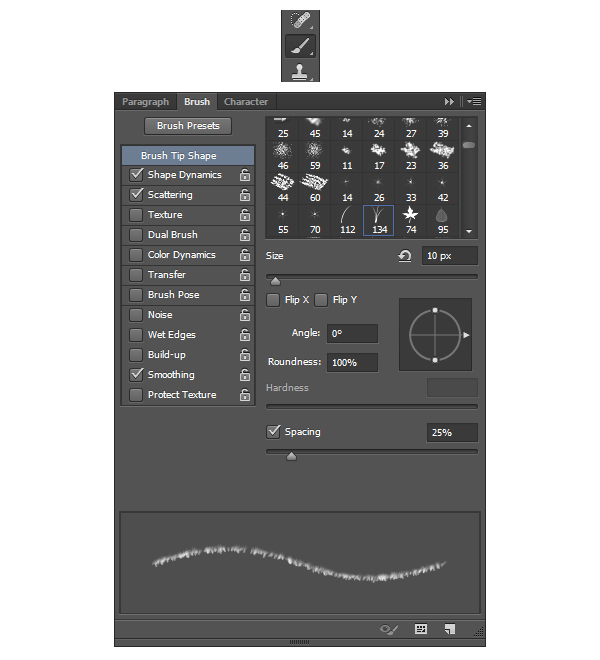Check the Flip X option
The image size is (600, 660).
pos(273,300)
